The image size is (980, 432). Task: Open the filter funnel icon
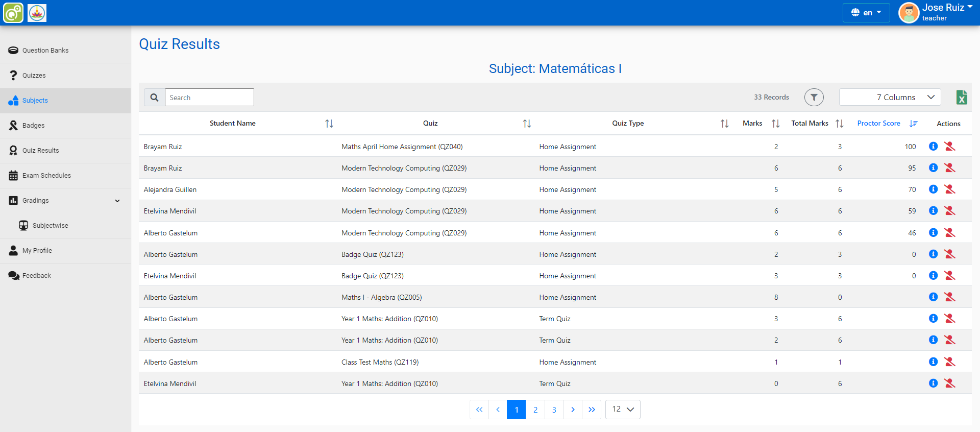[814, 97]
